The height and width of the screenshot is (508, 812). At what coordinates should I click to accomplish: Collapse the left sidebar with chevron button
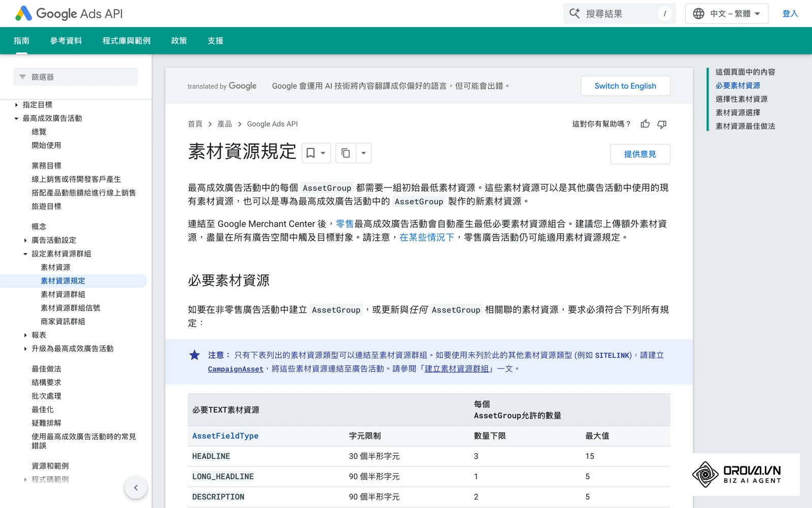click(x=136, y=488)
